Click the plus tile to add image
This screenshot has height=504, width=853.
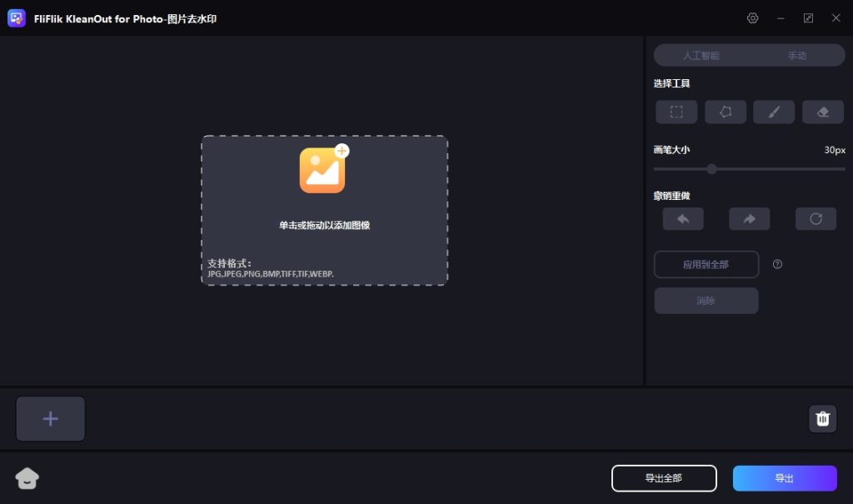point(51,419)
